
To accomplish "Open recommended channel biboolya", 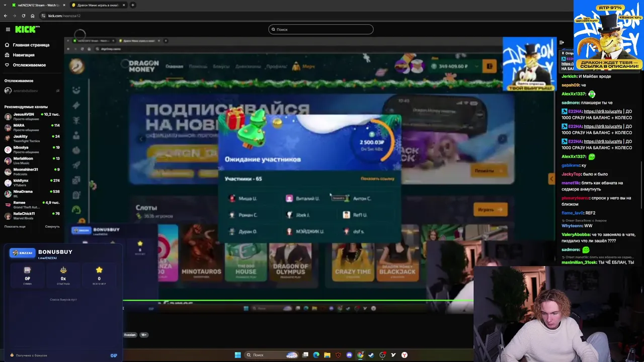I will [x=32, y=149].
